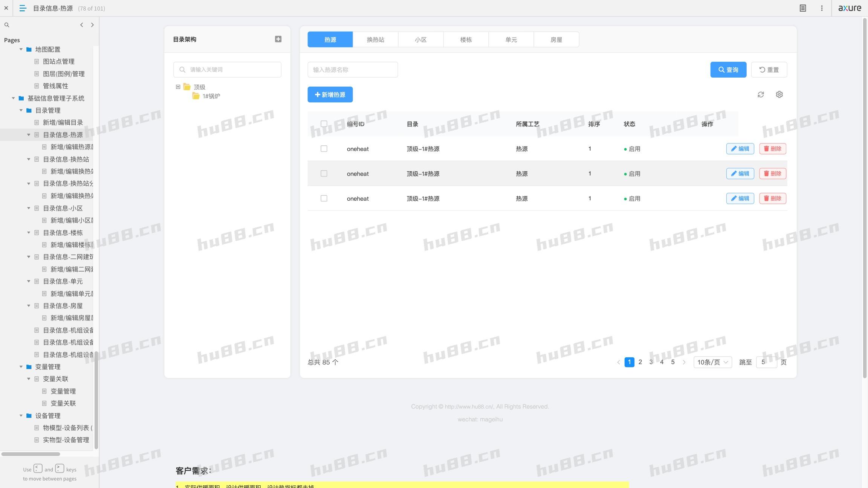Click the sidebar search magnifier icon
This screenshot has width=868, height=488.
tap(7, 25)
